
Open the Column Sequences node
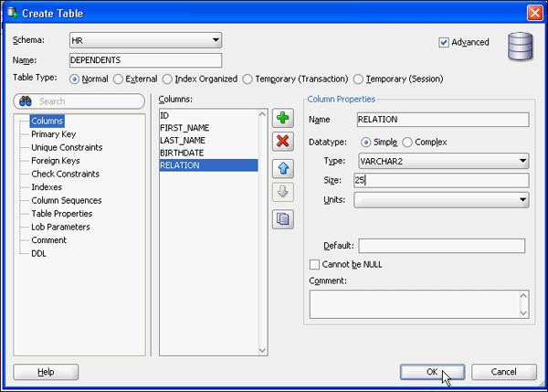(67, 201)
